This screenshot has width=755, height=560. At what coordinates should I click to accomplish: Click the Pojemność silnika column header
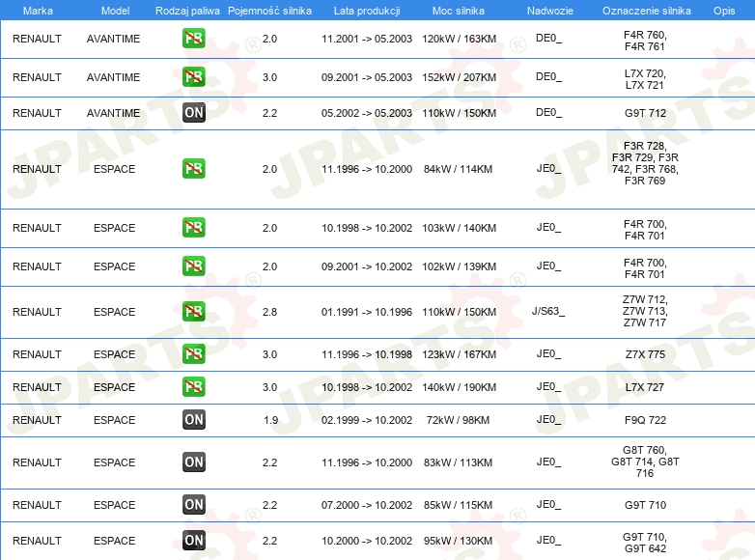pos(269,11)
